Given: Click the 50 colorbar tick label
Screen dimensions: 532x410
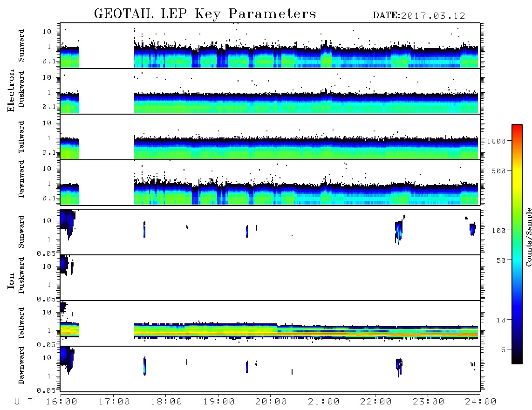Looking at the screenshot, I should point(501,260).
